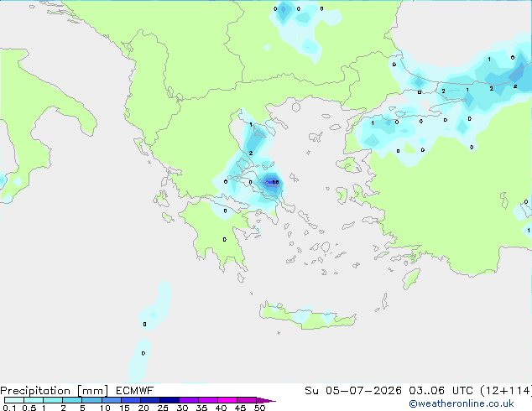This screenshot has width=532, height=411.
Task: Pick the 0.1 mm palest legend swatch
Action: [x=14, y=400]
